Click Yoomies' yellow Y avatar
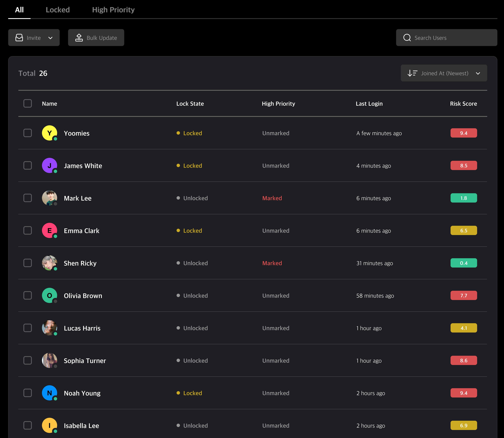The image size is (504, 438). (x=49, y=133)
